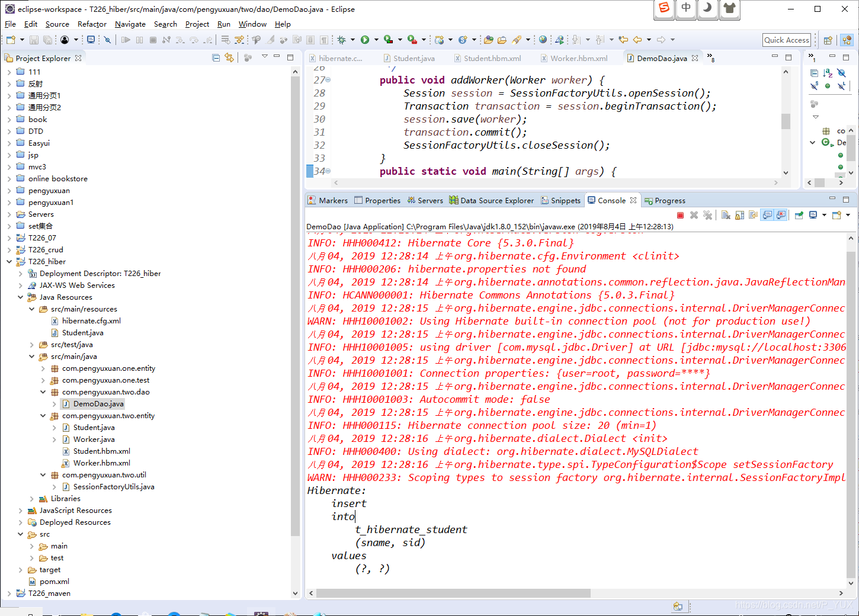The height and width of the screenshot is (616, 859).
Task: Click the Quick Access search field
Action: pyautogui.click(x=787, y=40)
